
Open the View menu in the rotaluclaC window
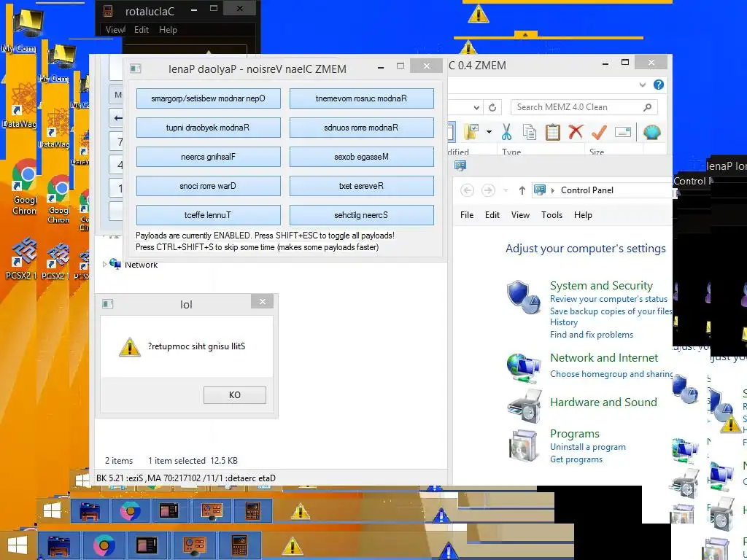115,29
